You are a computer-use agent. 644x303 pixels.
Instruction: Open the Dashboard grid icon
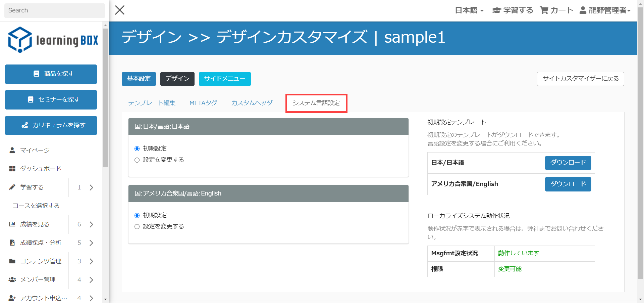pyautogui.click(x=12, y=169)
